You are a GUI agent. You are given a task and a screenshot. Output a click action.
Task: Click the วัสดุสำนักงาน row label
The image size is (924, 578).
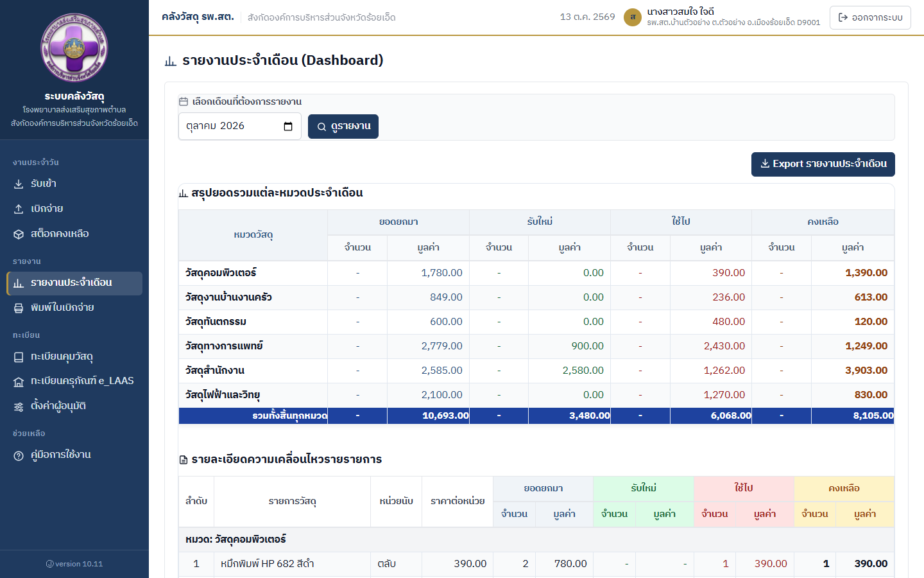[x=215, y=371]
